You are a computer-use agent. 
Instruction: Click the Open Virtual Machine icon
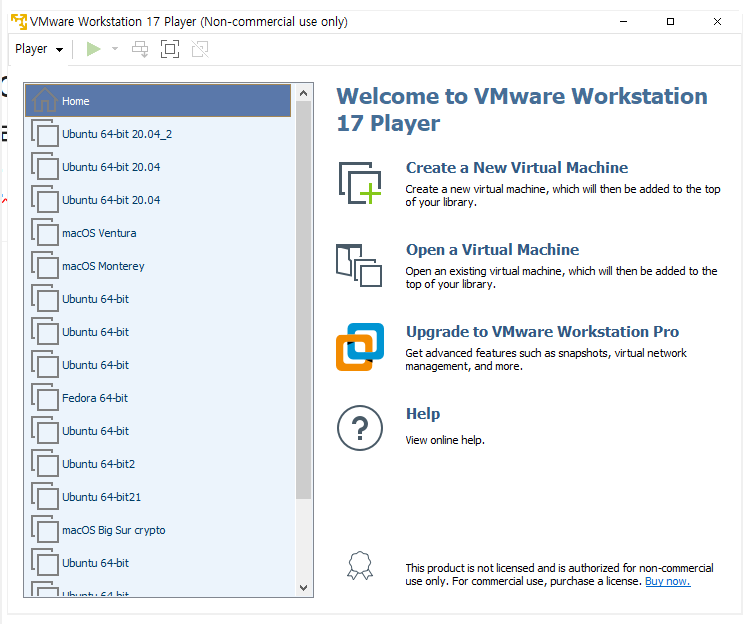(x=359, y=265)
